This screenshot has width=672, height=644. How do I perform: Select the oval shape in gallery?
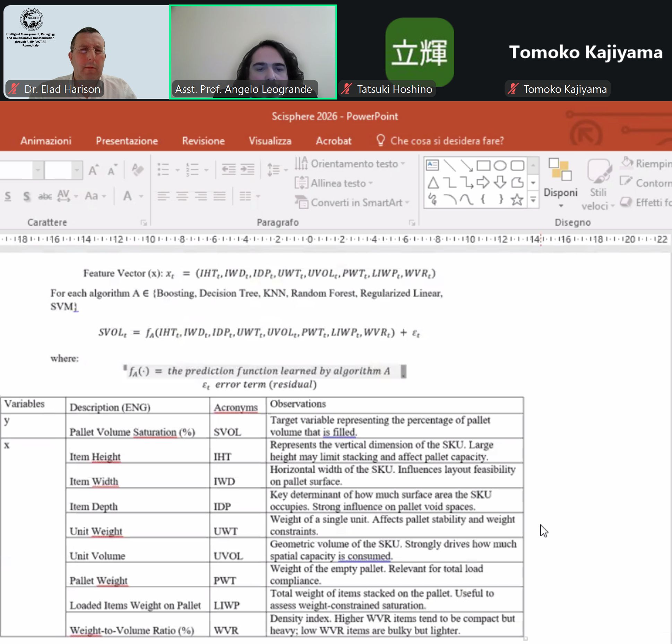coord(500,166)
